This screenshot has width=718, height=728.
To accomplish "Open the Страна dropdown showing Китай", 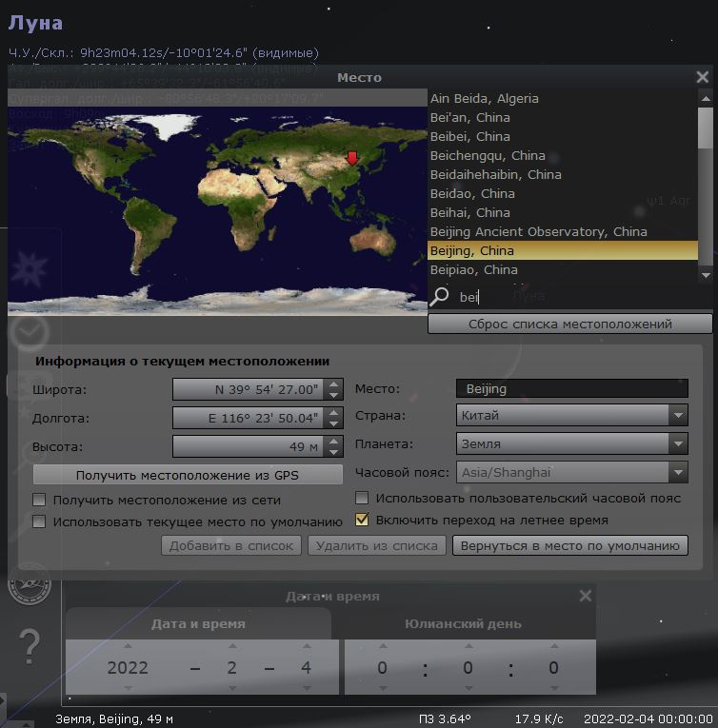I will [x=571, y=415].
